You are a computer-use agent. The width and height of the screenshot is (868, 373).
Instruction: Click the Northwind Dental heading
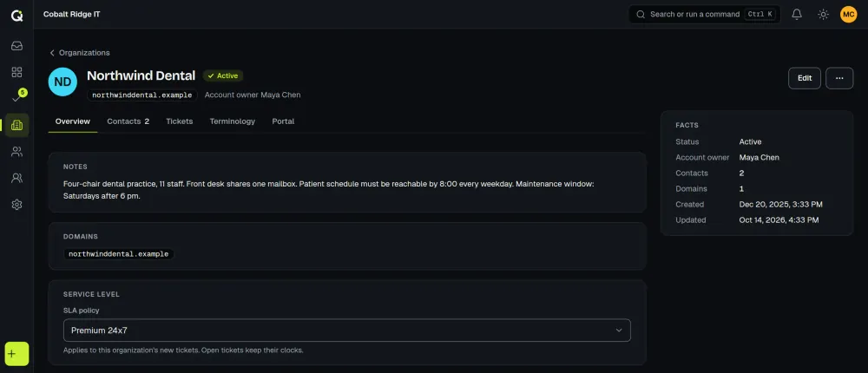pyautogui.click(x=141, y=75)
